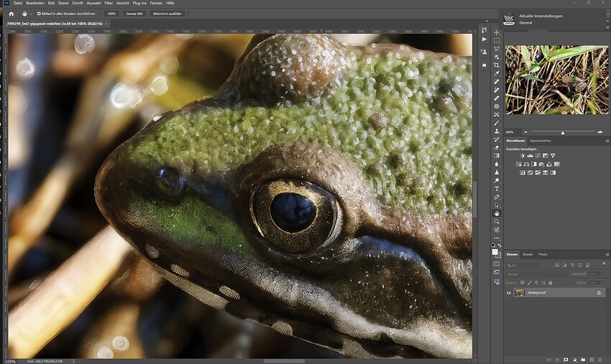
Task: Pick the Eyedropper tool
Action: pyautogui.click(x=497, y=73)
